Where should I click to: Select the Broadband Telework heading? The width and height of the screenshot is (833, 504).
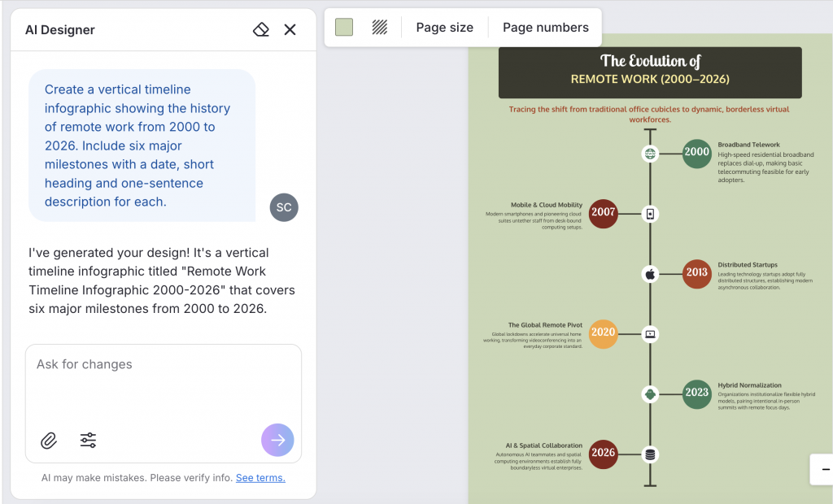click(x=748, y=145)
